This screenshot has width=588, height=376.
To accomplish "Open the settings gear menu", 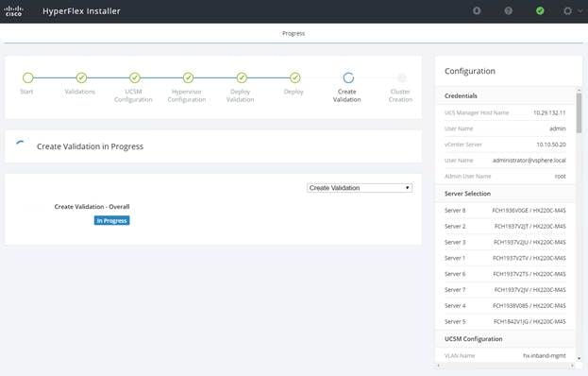I will 568,11.
